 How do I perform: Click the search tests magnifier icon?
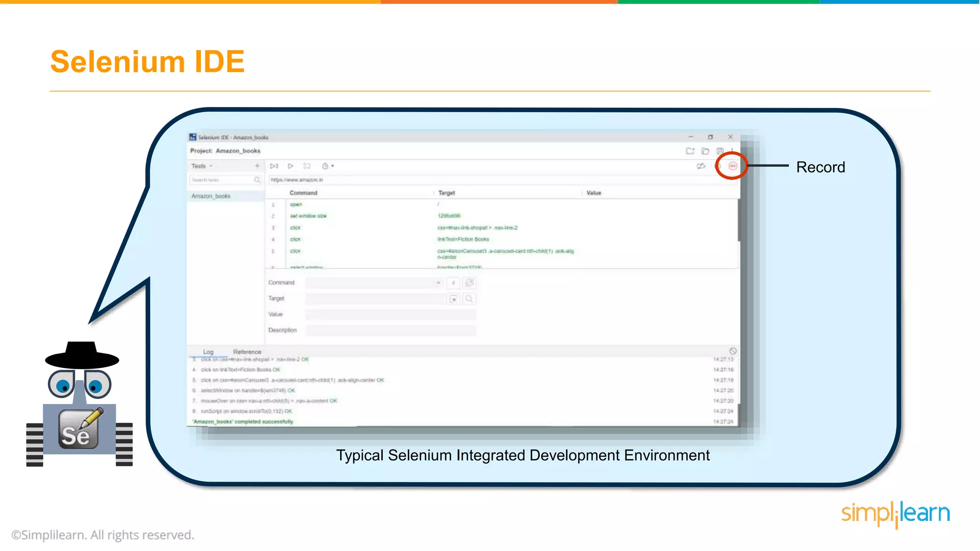coord(257,180)
